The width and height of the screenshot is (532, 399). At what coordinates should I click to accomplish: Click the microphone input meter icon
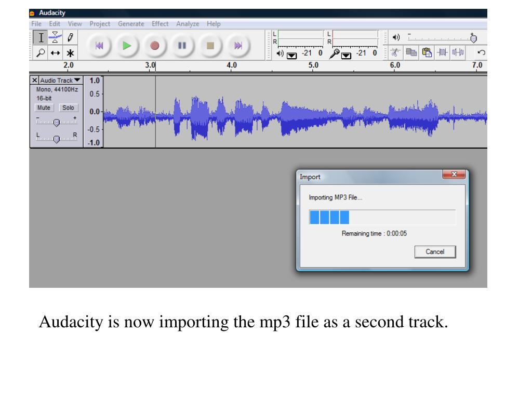pyautogui.click(x=334, y=54)
